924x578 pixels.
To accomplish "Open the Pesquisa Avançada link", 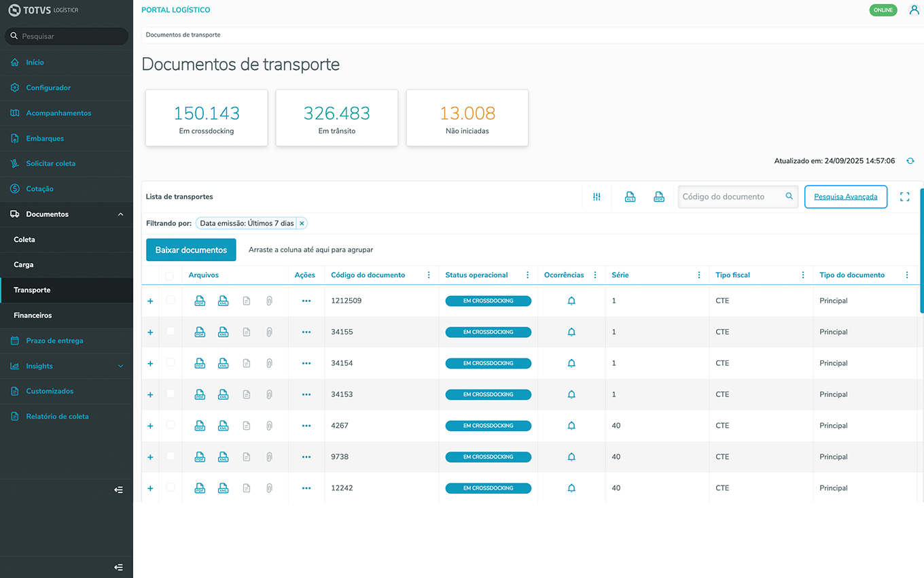I will (x=845, y=197).
